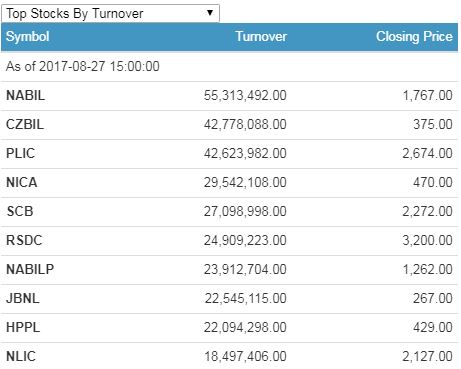Click the dropdown arrow beside Turnover selector
Viewport: 461px width, 369px height.
[x=210, y=13]
